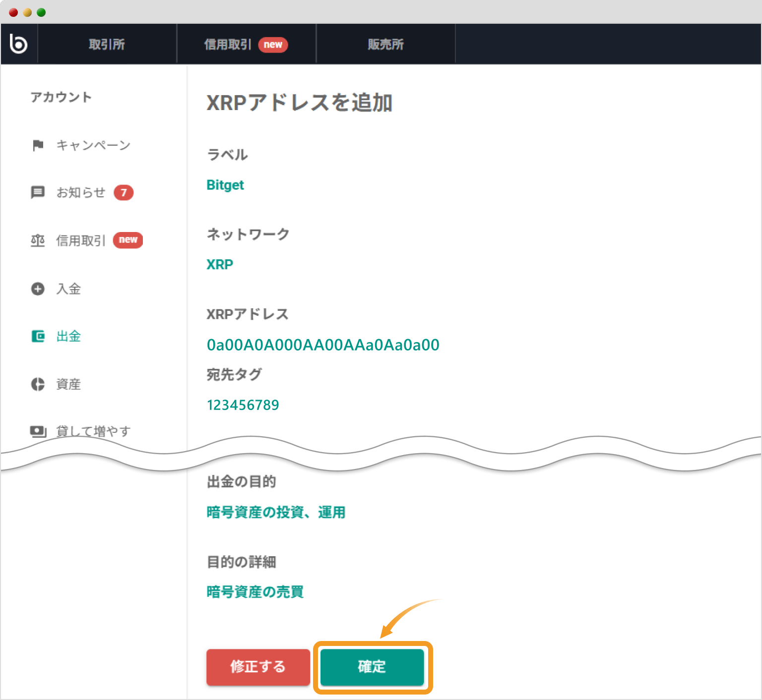
Task: Click the banknote icon next to 貸して増やす
Action: pos(38,431)
